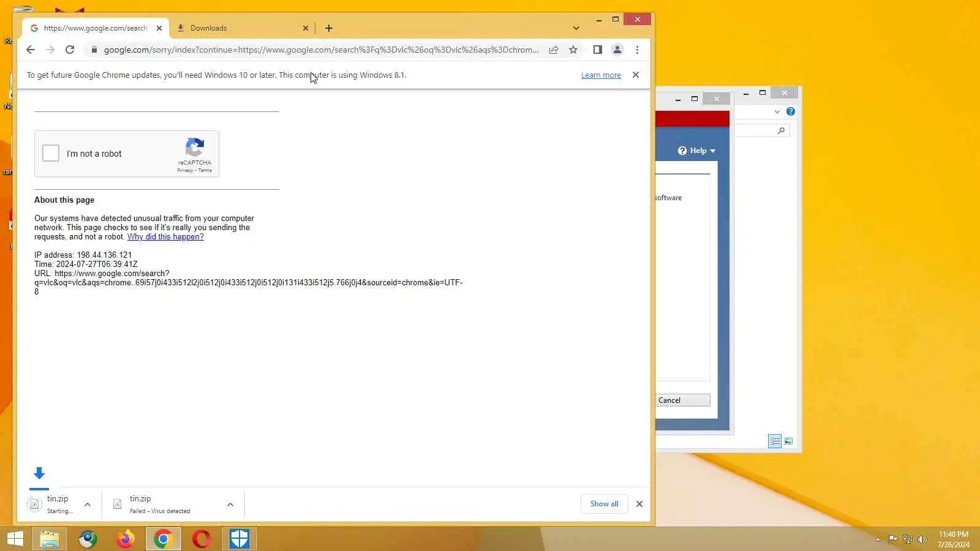
Task: Go back to the previous page
Action: [31, 50]
